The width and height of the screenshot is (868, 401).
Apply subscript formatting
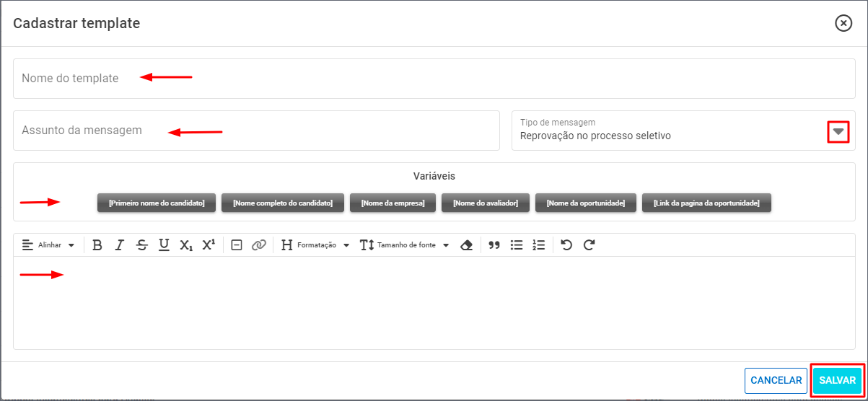[186, 245]
